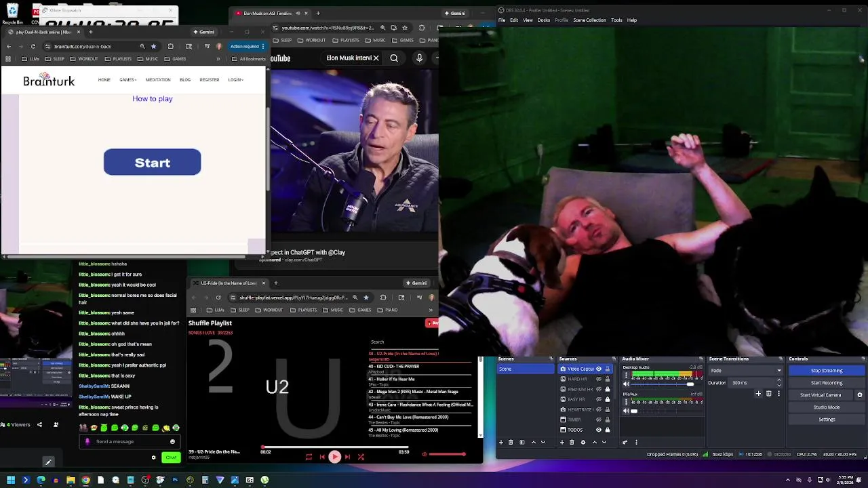Toggle lock on Video Capture source
This screenshot has width=868, height=488.
pyautogui.click(x=607, y=369)
